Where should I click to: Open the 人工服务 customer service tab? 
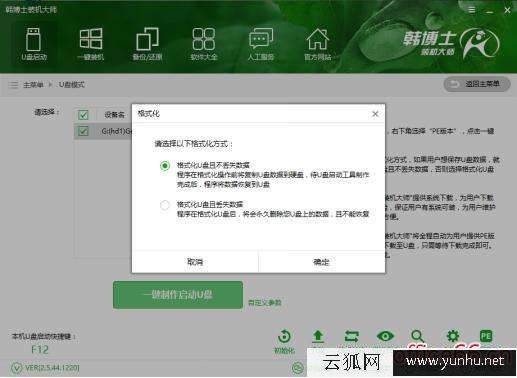click(261, 44)
